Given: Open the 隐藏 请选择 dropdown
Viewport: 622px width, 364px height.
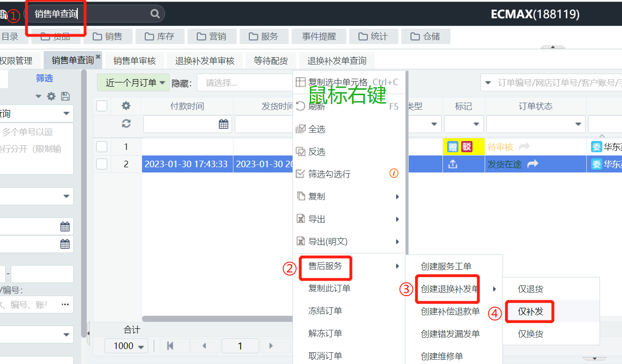Looking at the screenshot, I should pos(245,83).
